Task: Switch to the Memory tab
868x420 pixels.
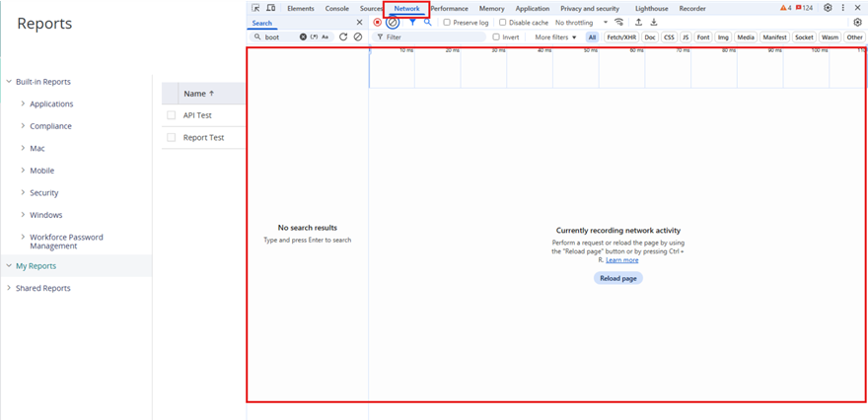Action: pos(491,8)
